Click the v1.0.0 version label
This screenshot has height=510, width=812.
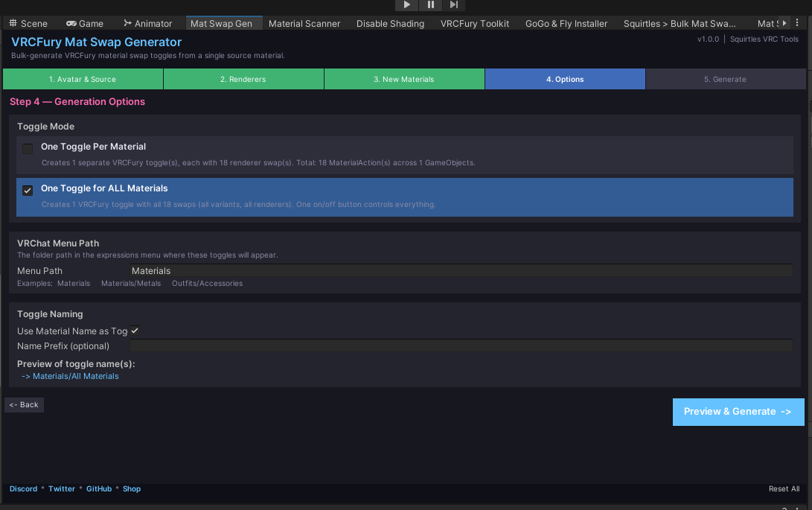point(708,39)
